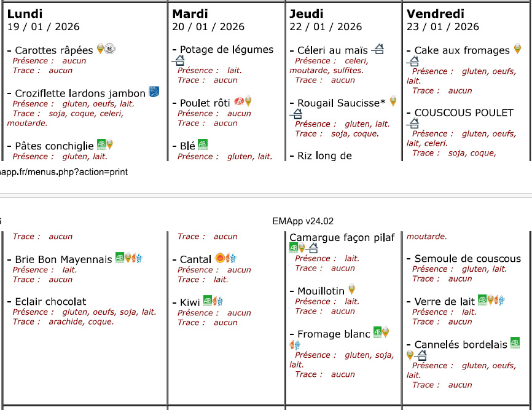The width and height of the screenshot is (532, 410).
Task: Click the Rougail Saucisse dish name
Action: [x=341, y=103]
